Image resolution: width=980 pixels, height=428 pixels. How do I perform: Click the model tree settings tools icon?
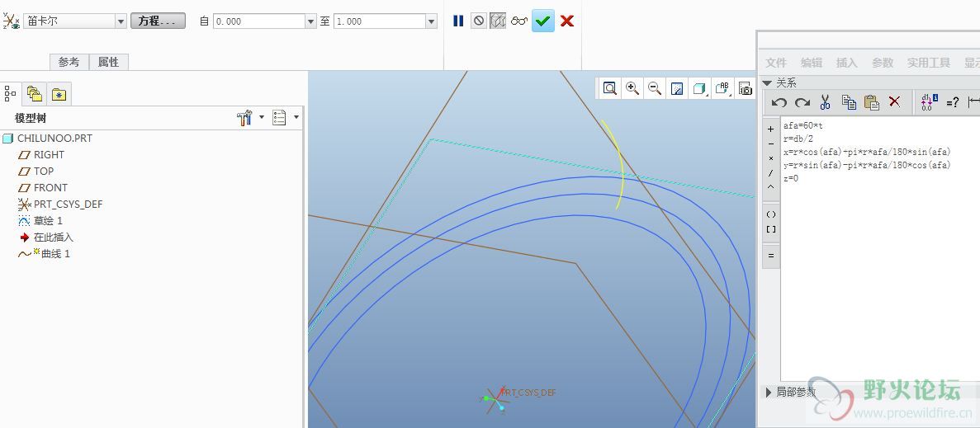(244, 117)
